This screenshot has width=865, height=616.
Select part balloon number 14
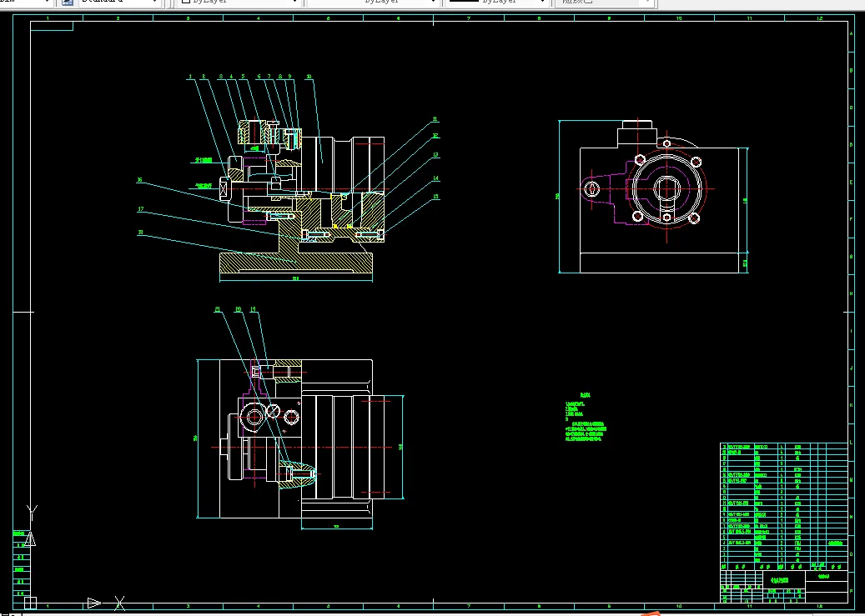point(435,178)
